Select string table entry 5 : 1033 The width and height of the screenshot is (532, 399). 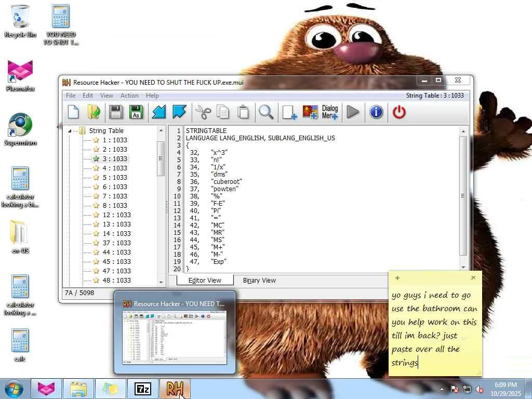point(111,178)
